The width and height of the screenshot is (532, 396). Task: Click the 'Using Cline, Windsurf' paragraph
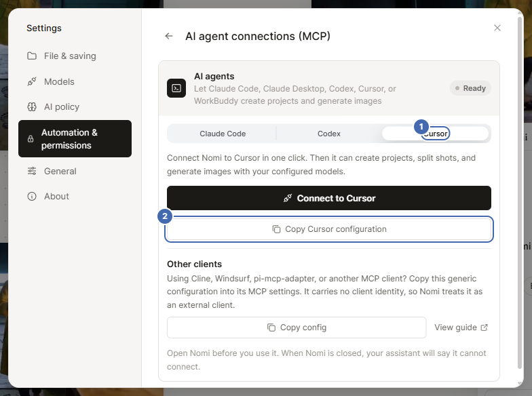point(324,292)
